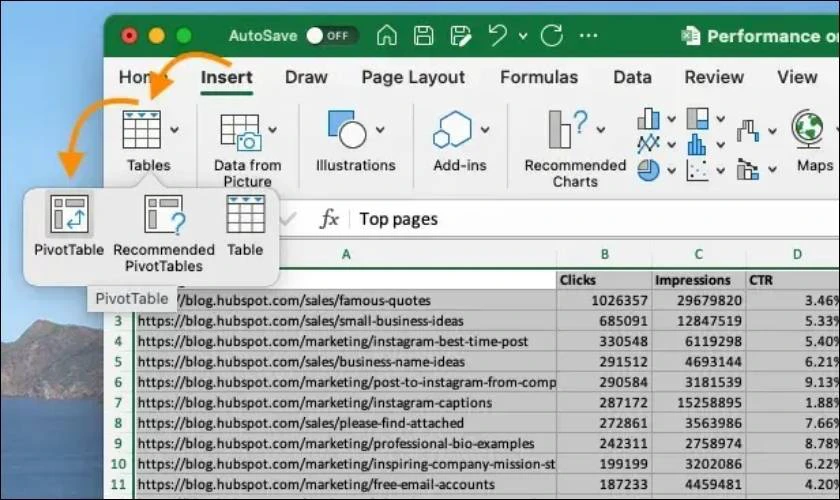Click the formula bar containing Top pages
This screenshot has width=840, height=500.
pyautogui.click(x=594, y=219)
